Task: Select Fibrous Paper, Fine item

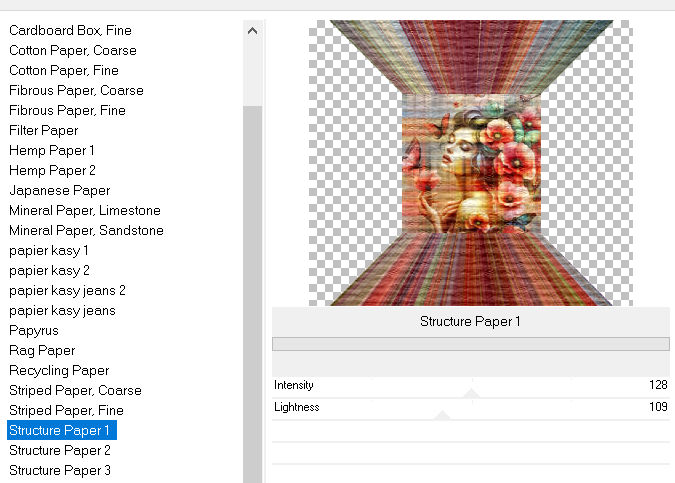Action: (x=67, y=110)
